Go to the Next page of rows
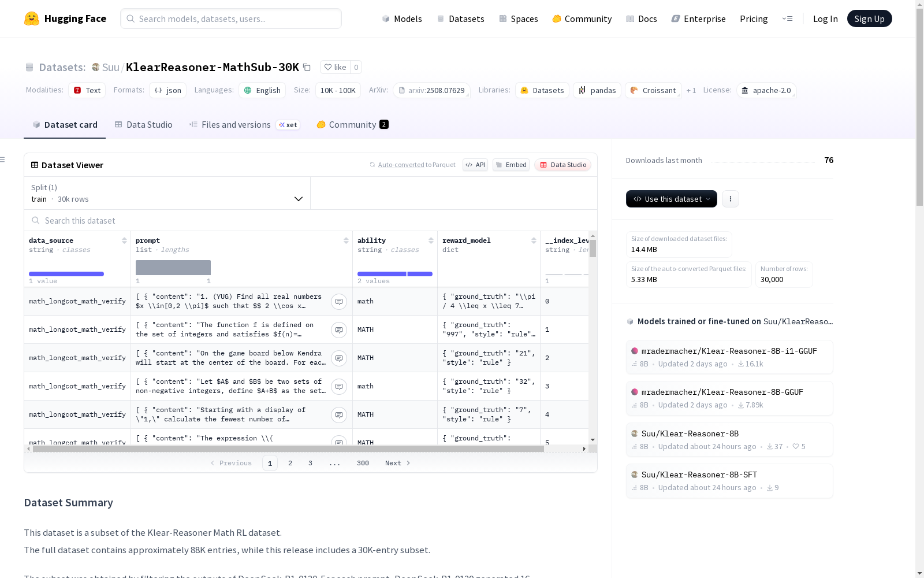924x578 pixels. (398, 463)
